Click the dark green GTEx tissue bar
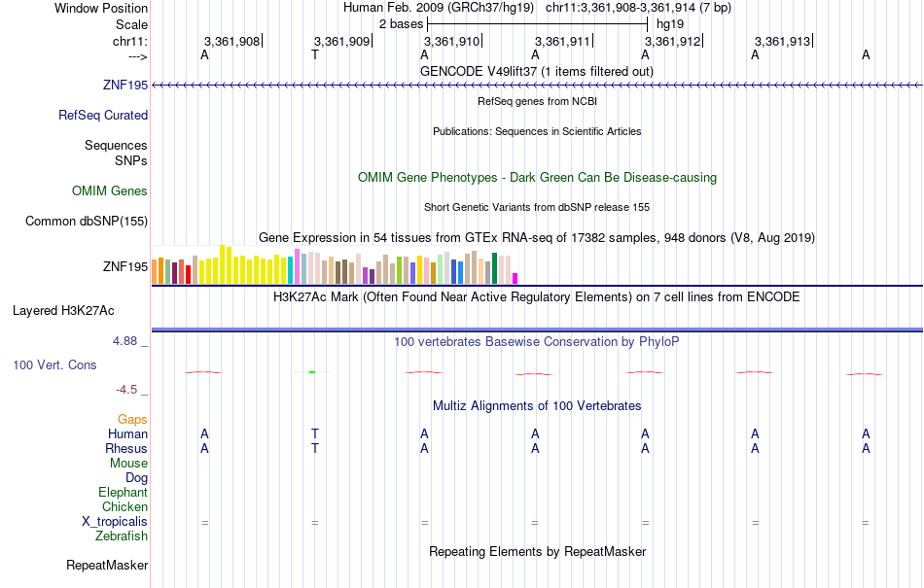 click(495, 268)
